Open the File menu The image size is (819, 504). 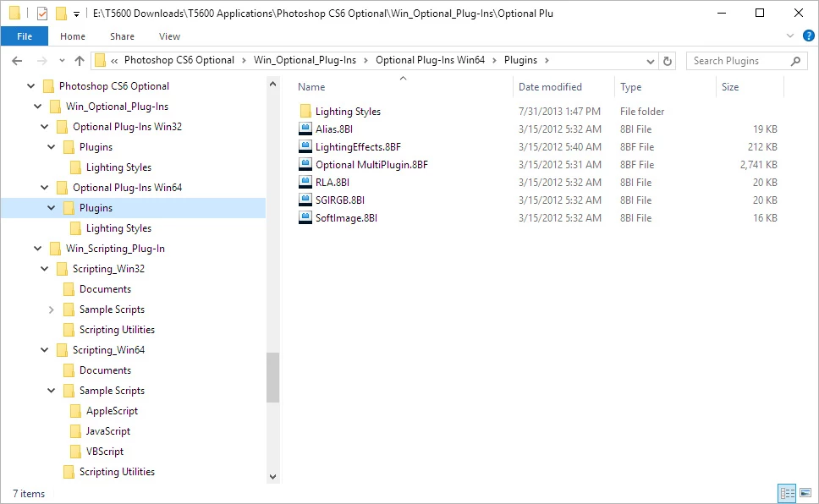(25, 36)
